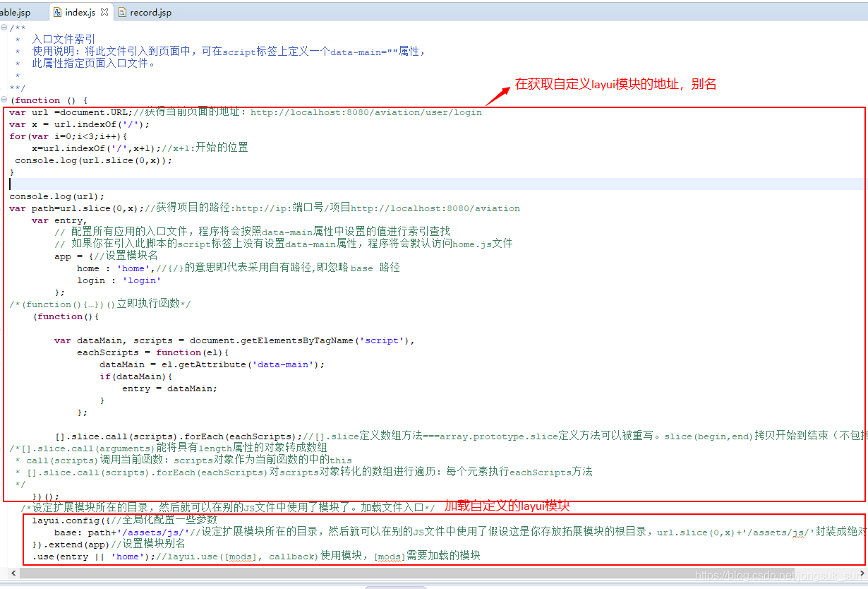Click the 'x=url.indexOf('/',x+1);' line
868x589 pixels.
pyautogui.click(x=140, y=148)
